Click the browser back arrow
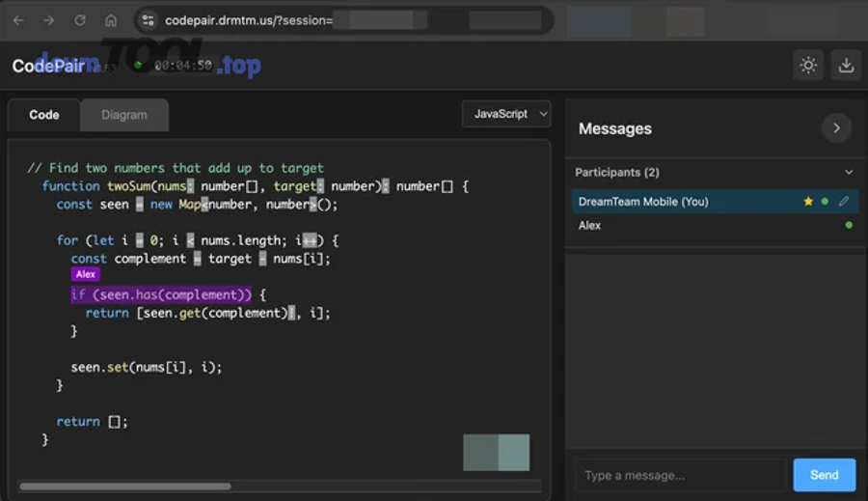This screenshot has width=868, height=501. [18, 20]
